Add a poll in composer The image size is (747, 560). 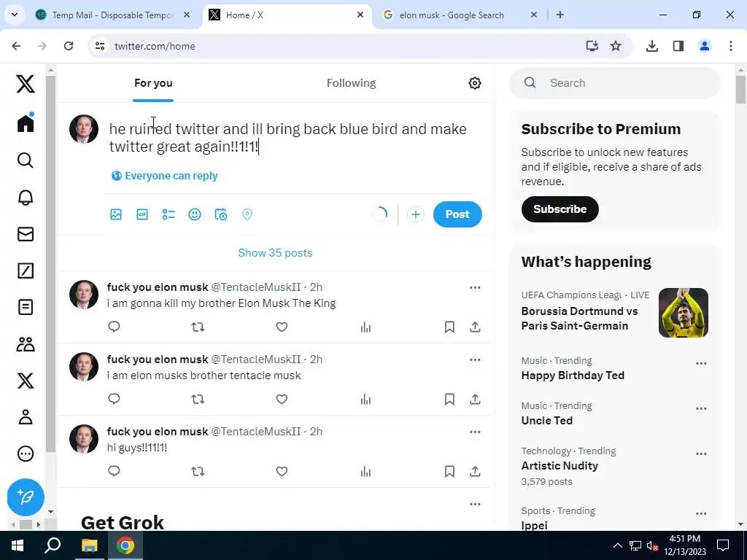click(169, 214)
